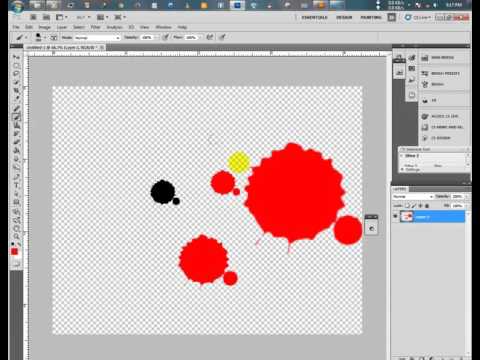The image size is (480, 360).
Task: Open the tool preset picker
Action: pos(22,37)
